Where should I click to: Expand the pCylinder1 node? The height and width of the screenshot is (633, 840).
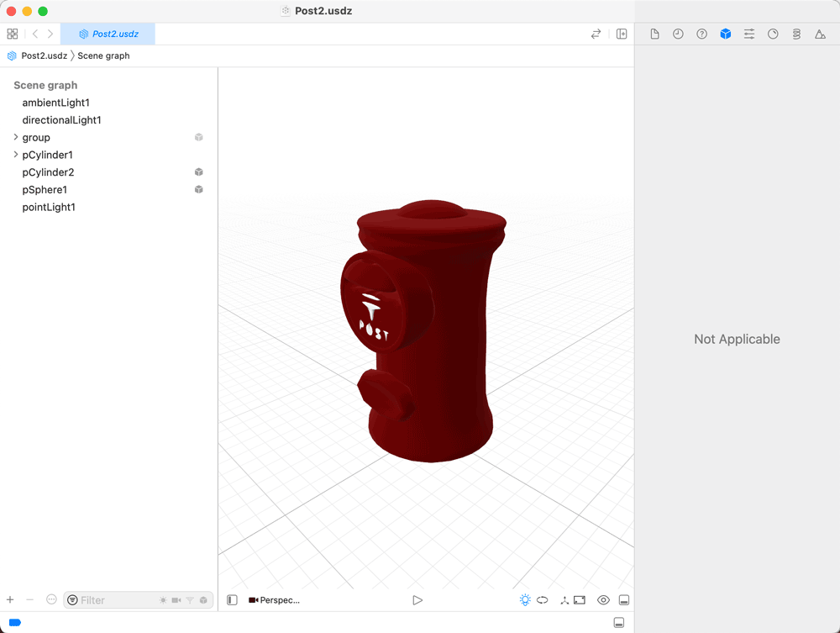pos(15,155)
